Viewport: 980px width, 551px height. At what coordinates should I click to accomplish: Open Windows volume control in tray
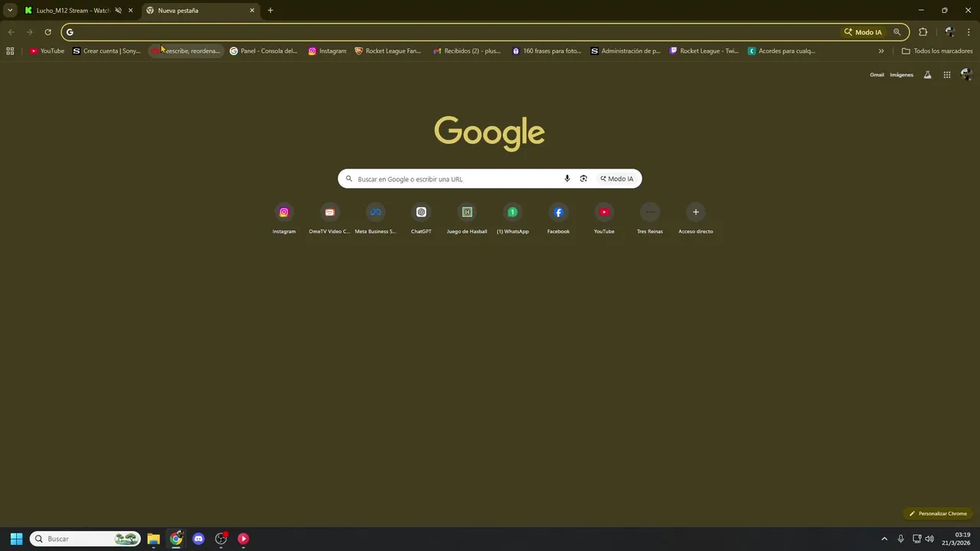[929, 539]
